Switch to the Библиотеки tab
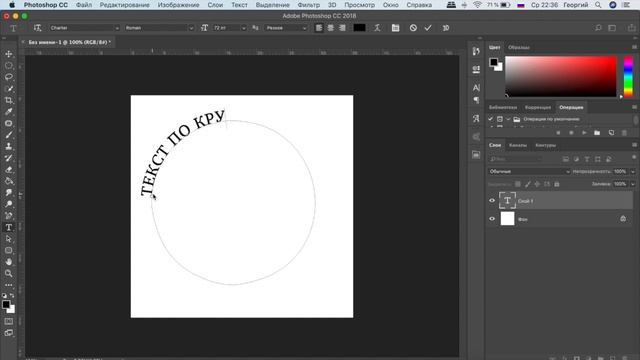The width and height of the screenshot is (640, 360). click(503, 107)
